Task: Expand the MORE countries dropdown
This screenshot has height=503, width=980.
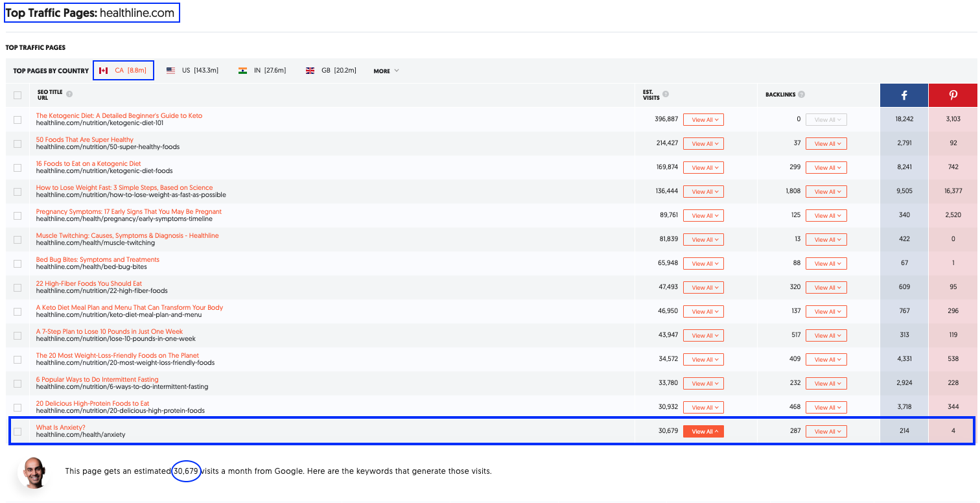Action: pyautogui.click(x=386, y=71)
